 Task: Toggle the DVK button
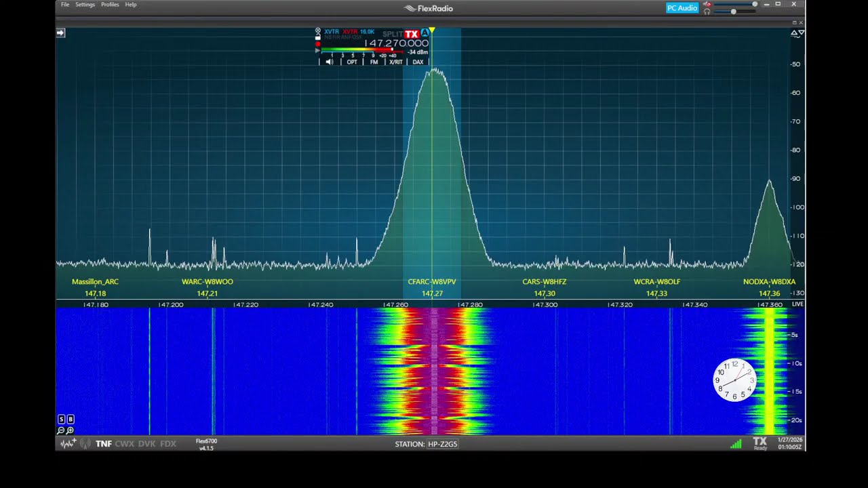(147, 444)
